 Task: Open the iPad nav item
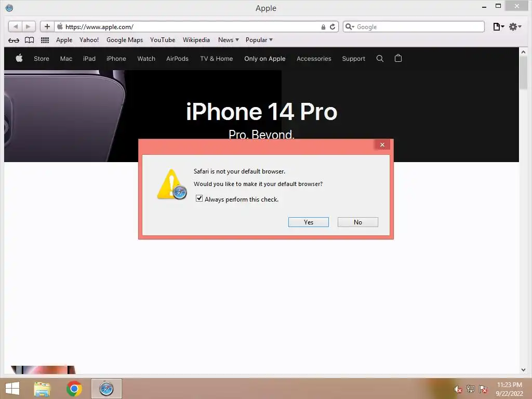click(89, 59)
